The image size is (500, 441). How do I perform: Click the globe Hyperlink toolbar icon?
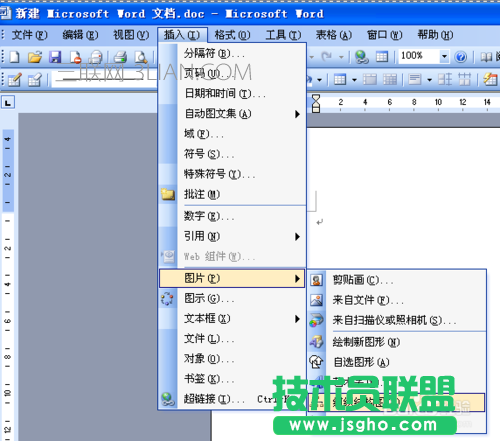pyautogui.click(x=362, y=57)
